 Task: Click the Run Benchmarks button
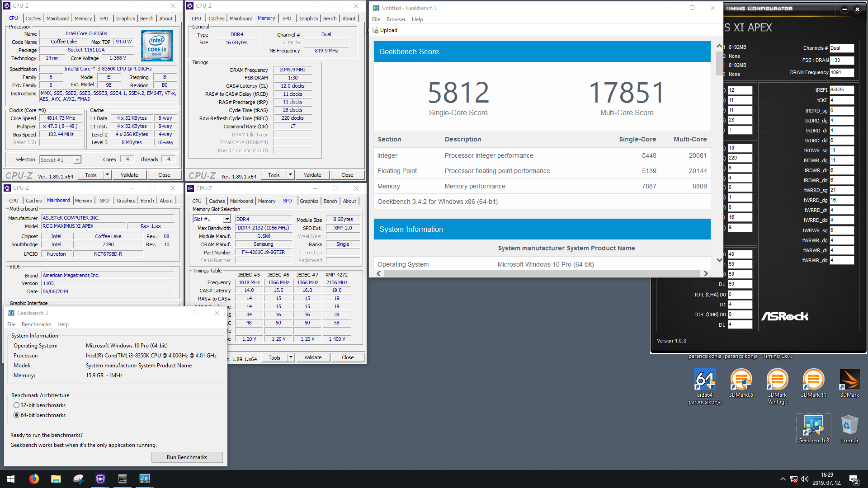point(187,457)
